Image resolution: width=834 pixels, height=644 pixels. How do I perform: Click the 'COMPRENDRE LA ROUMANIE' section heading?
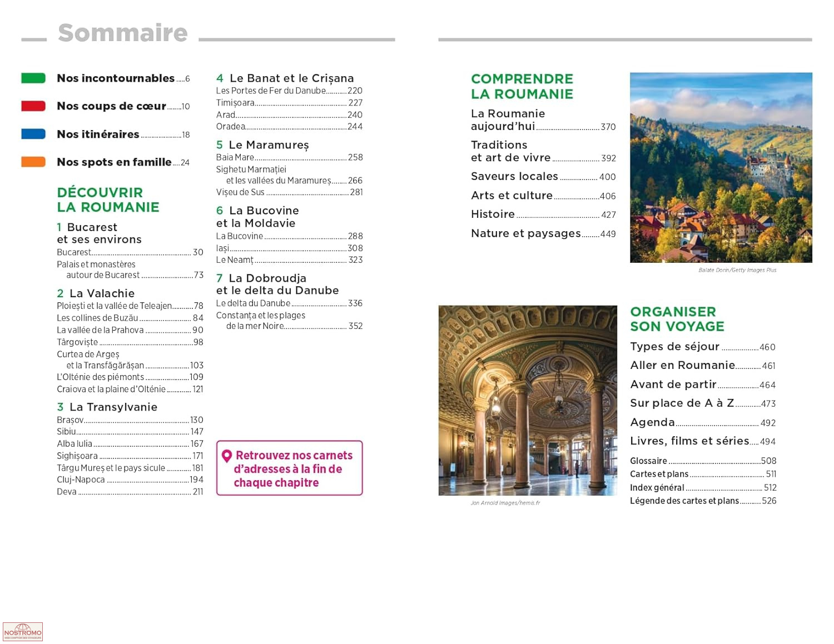[x=522, y=86]
